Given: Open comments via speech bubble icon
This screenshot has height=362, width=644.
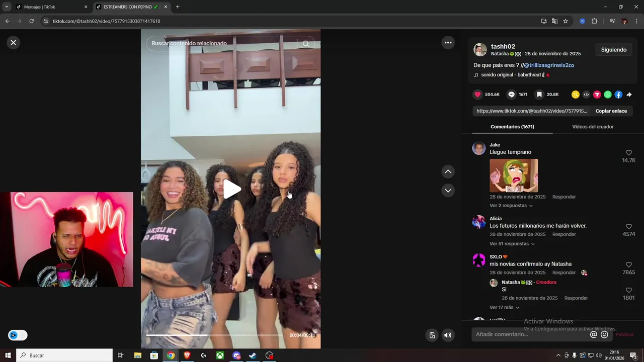Looking at the screenshot, I should pos(511,95).
